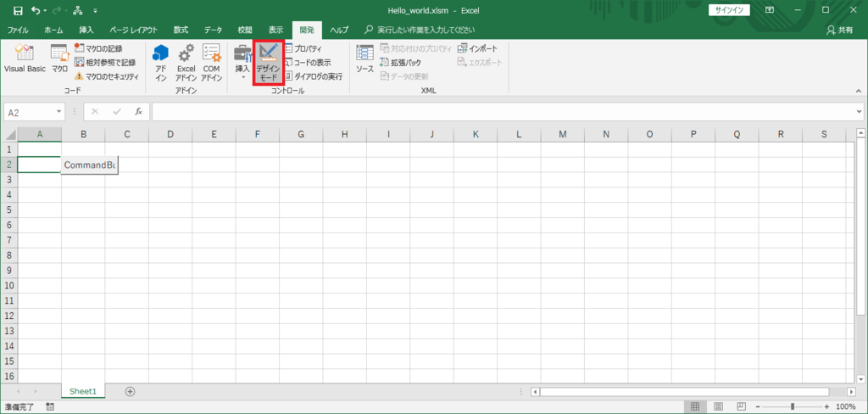
Task: Start recording a macro
Action: (x=98, y=48)
